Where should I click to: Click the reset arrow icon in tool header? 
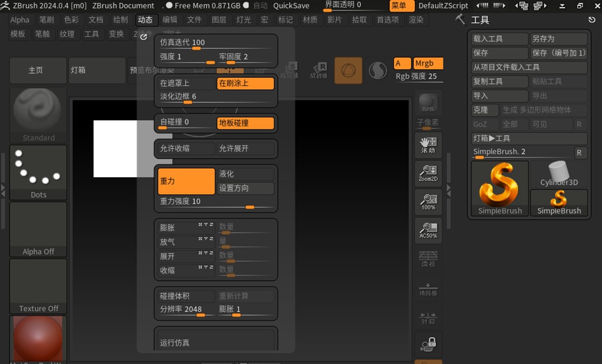[592, 20]
